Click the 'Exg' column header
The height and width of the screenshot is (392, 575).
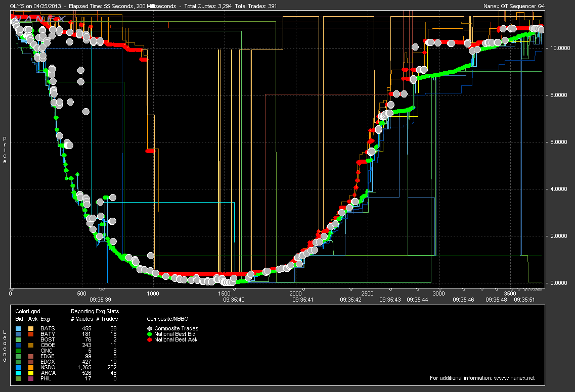[45, 319]
